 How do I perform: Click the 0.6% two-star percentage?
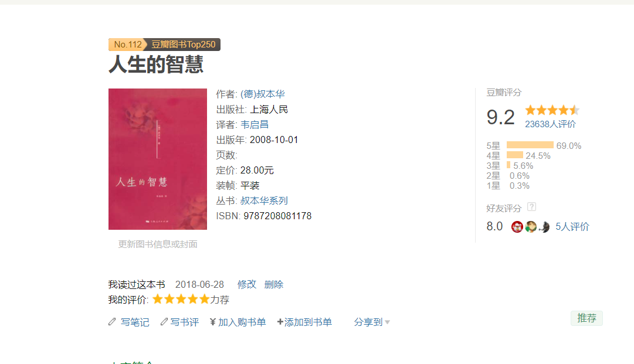coord(519,176)
